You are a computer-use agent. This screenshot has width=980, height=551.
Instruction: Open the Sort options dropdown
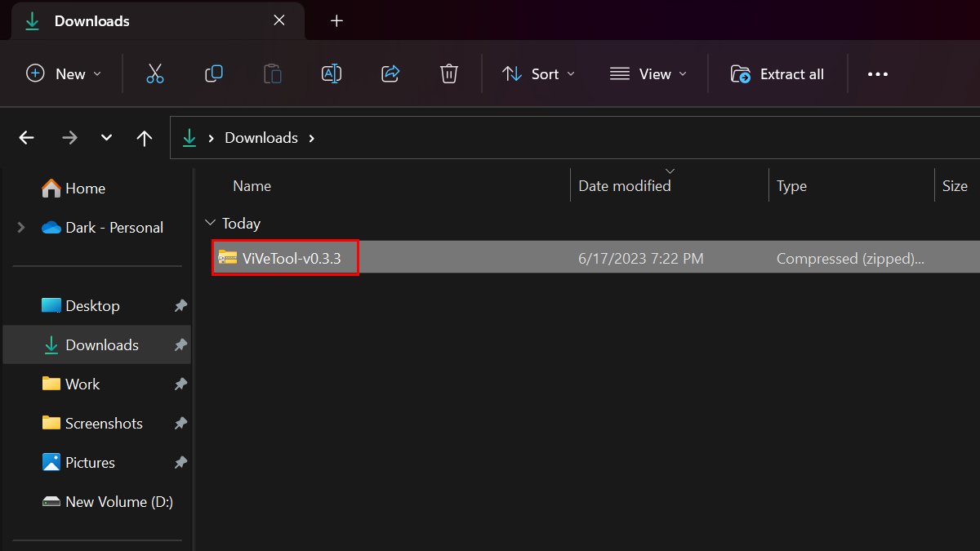537,73
